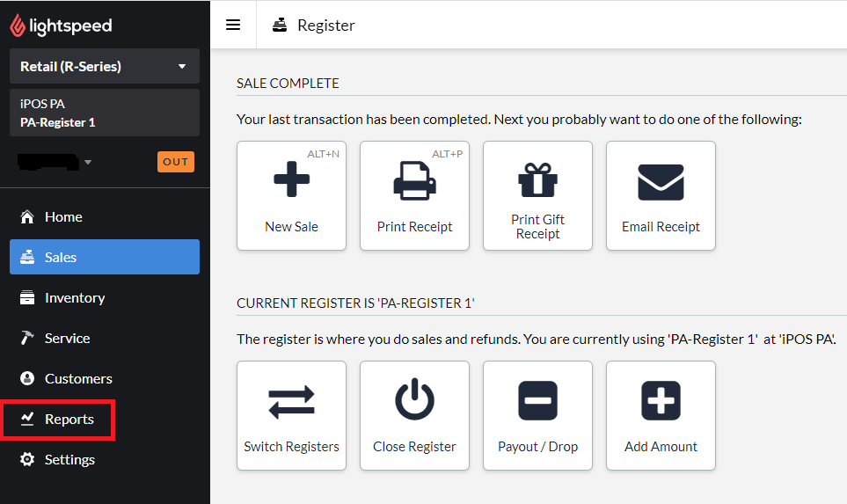Click the CURRENT REGISTER IS 'PA-REGISTER 1' heading

point(355,303)
